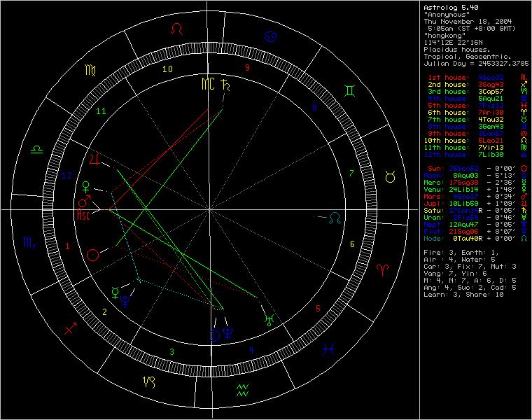
Task: Select the 'Satu: 27Can14R' position row
Action: 476,211
